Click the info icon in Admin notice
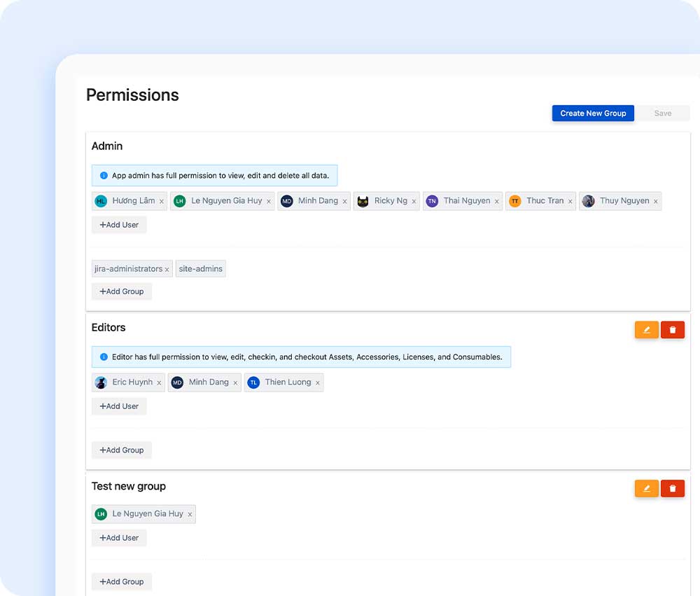The image size is (700, 596). 104,176
